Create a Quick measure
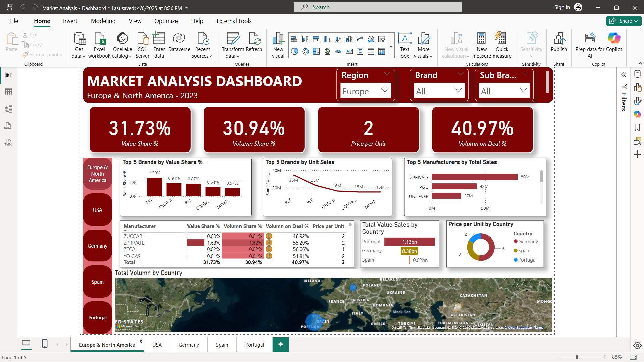The image size is (644, 362). tap(502, 45)
